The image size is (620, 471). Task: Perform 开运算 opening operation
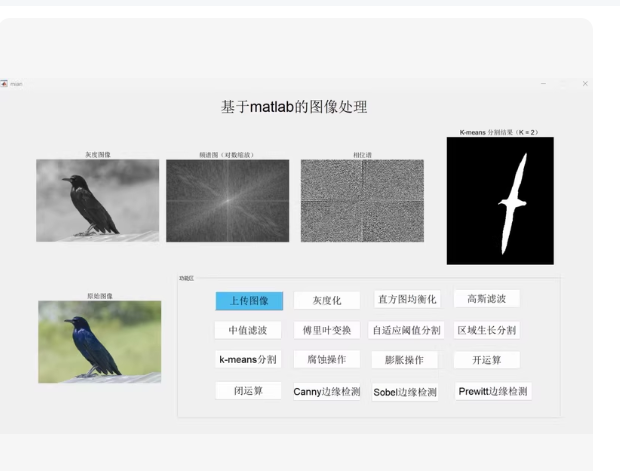point(487,360)
